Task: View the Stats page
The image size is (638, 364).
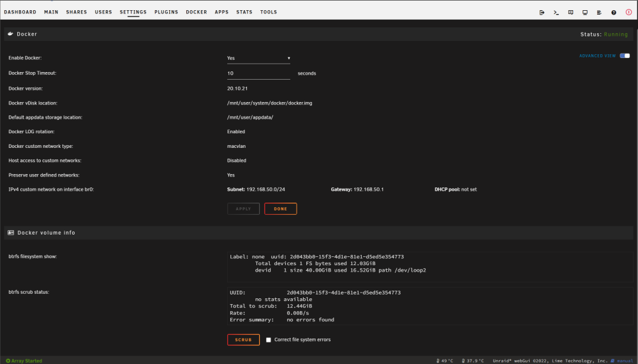Action: click(x=244, y=12)
